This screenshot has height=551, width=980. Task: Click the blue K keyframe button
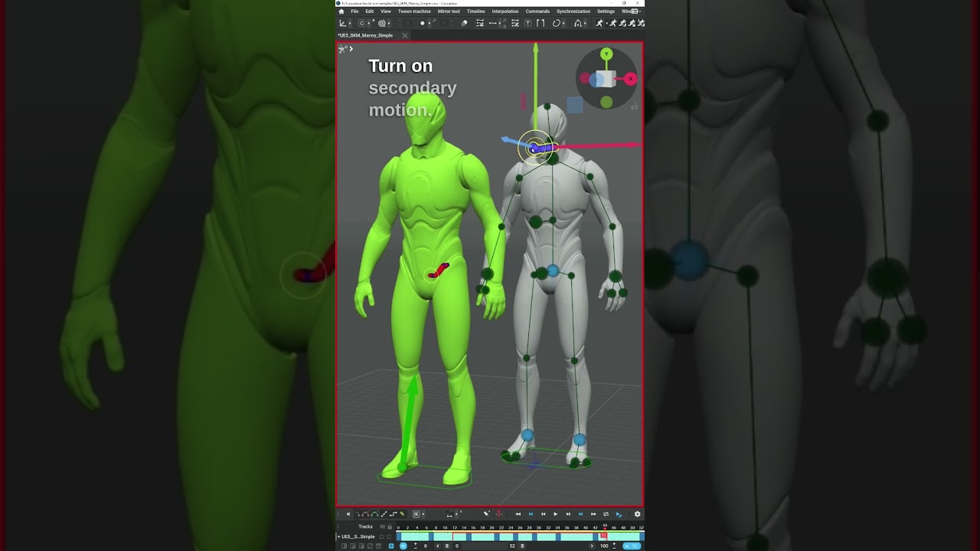(x=403, y=546)
